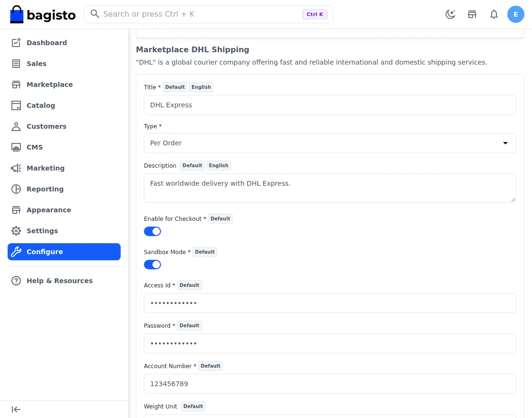Click the Marketplace sidebar icon

(16, 85)
